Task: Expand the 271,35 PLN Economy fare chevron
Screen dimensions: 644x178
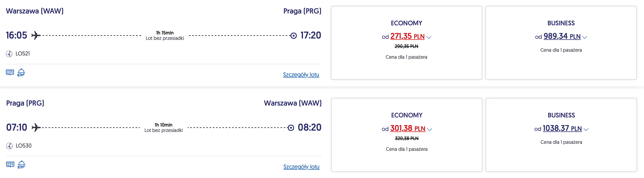Action: pos(429,37)
